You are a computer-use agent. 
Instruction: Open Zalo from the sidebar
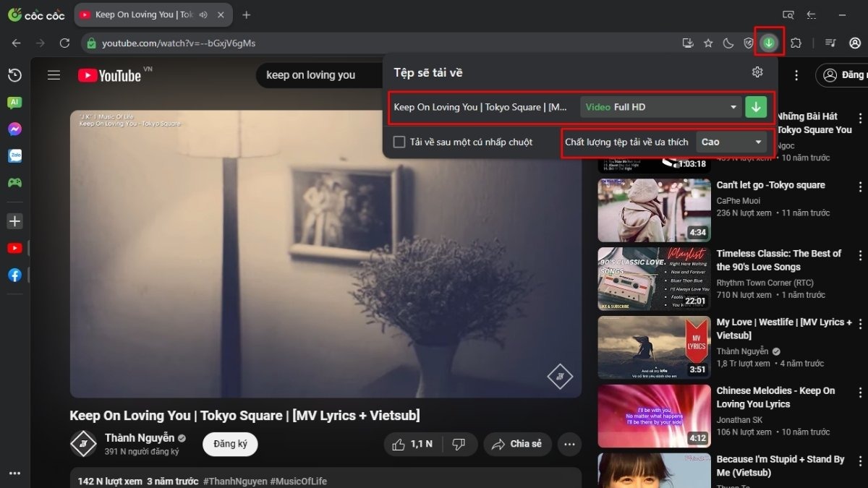point(14,155)
